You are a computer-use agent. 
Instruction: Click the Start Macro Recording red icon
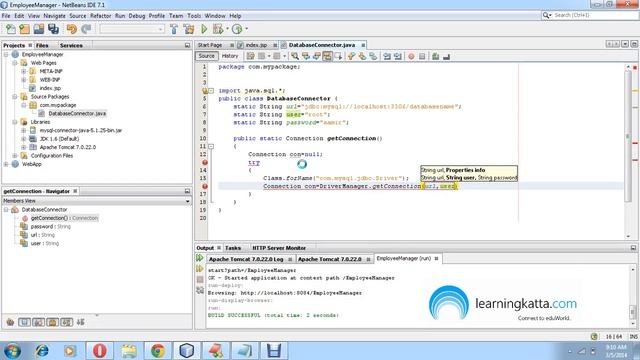pyautogui.click(x=411, y=56)
